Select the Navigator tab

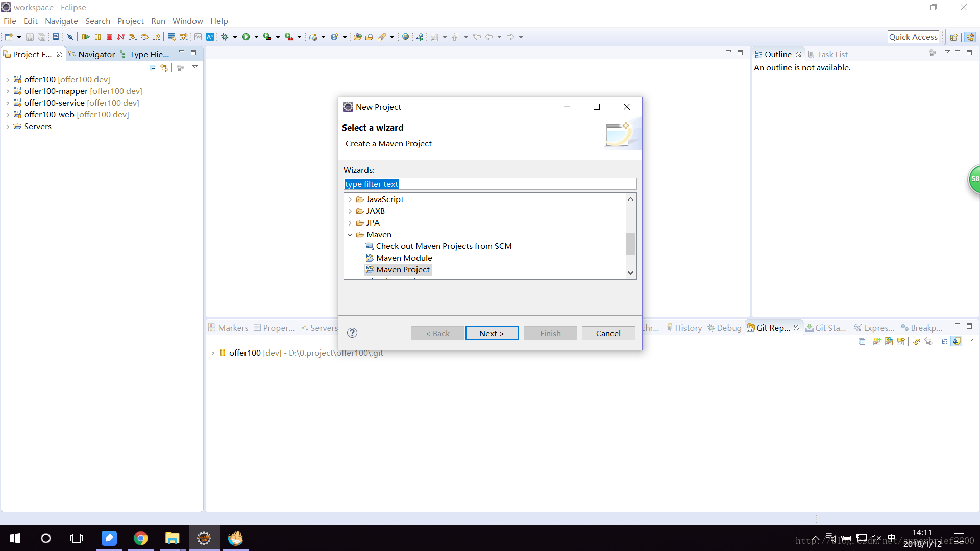tap(97, 54)
